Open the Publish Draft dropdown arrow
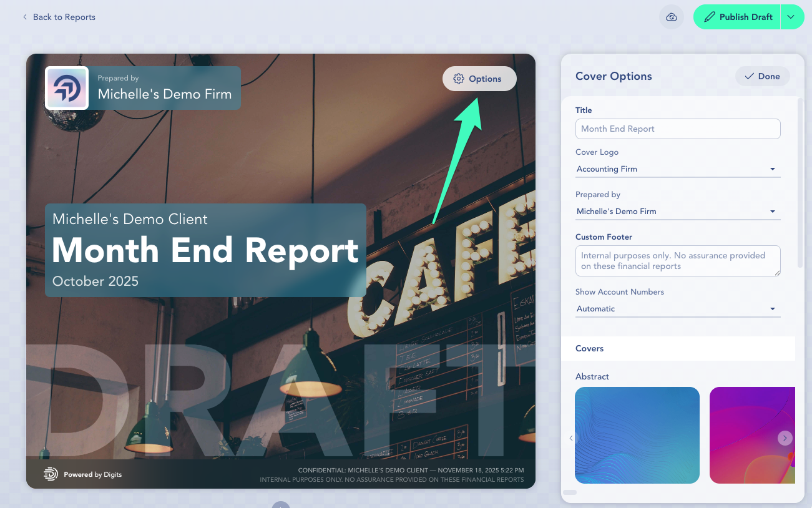The width and height of the screenshot is (812, 508). tap(791, 17)
